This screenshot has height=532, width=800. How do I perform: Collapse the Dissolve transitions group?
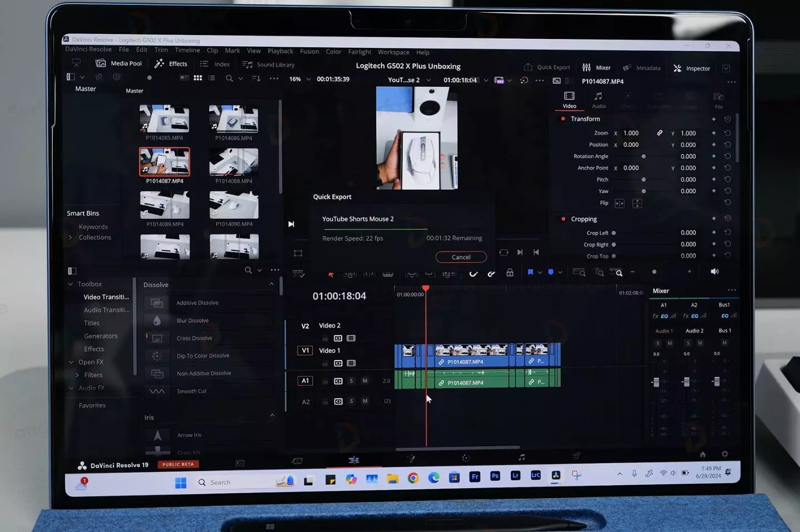tap(271, 284)
